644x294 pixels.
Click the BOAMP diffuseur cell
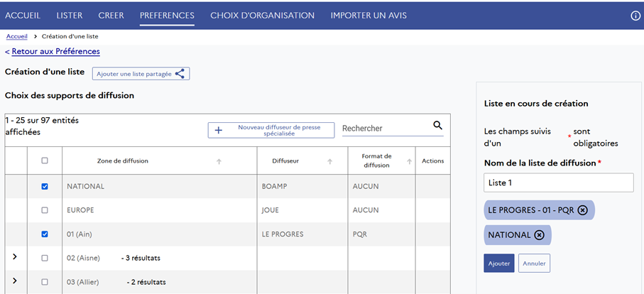pyautogui.click(x=302, y=187)
